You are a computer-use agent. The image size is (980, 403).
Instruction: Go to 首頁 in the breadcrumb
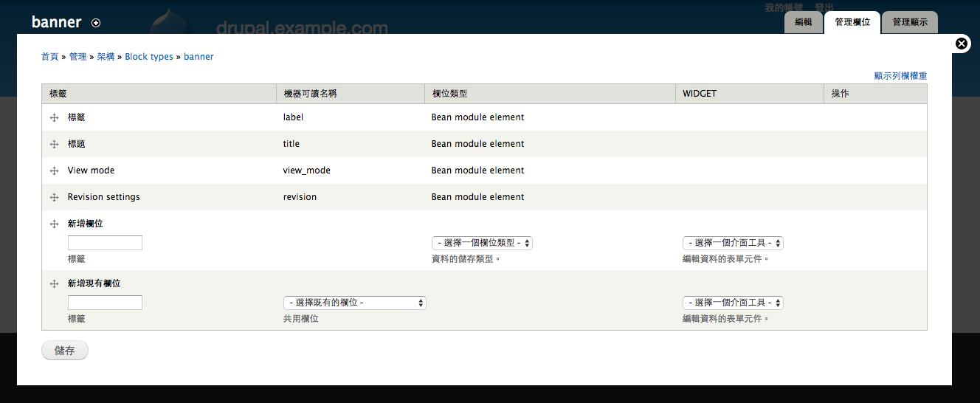click(x=49, y=57)
